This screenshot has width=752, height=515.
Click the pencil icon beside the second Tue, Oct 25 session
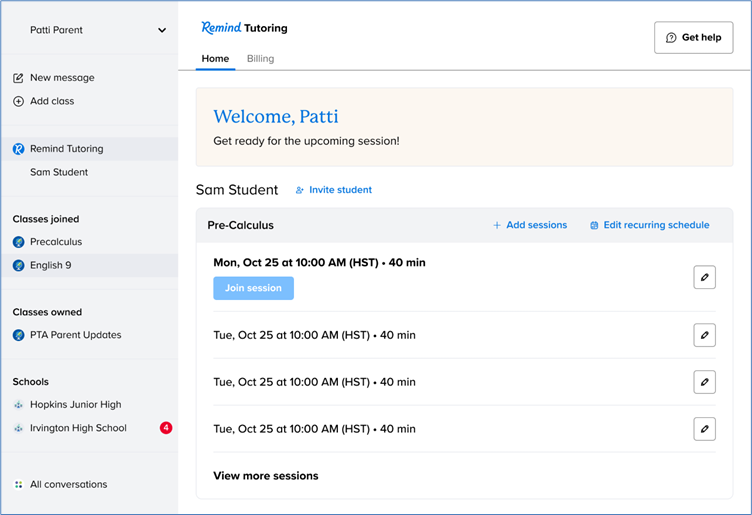coord(705,382)
